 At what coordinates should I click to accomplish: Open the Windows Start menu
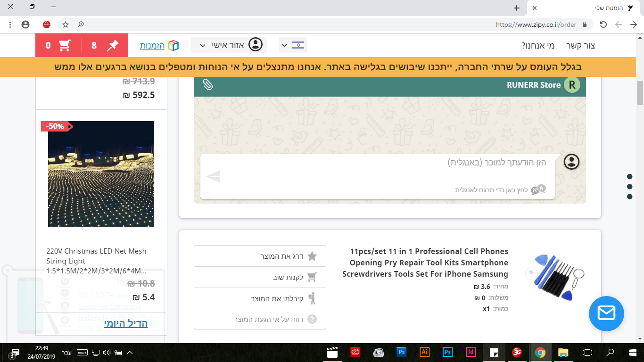632,352
